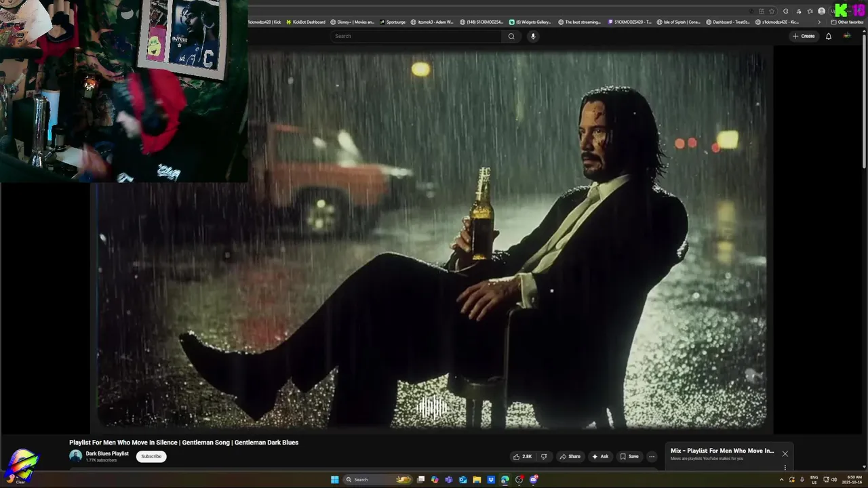Screen dimensions: 868x488
Task: Open Dark Blues Playlist channel name link
Action: coord(107,453)
